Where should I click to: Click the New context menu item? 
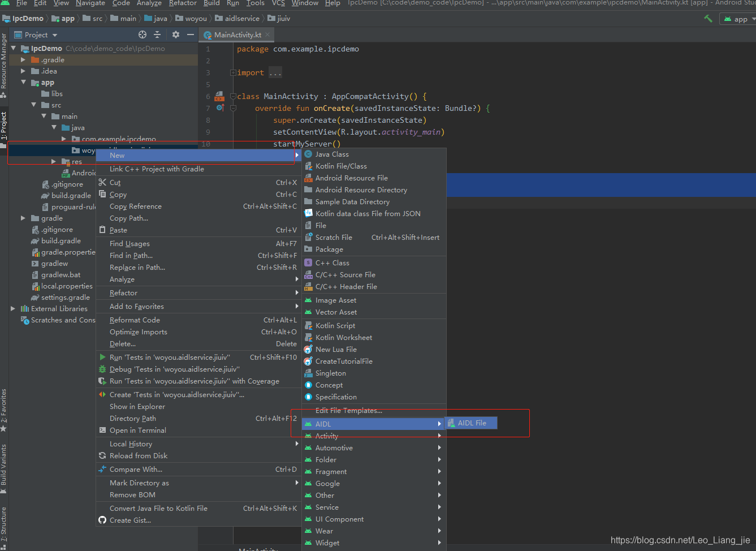pos(198,155)
